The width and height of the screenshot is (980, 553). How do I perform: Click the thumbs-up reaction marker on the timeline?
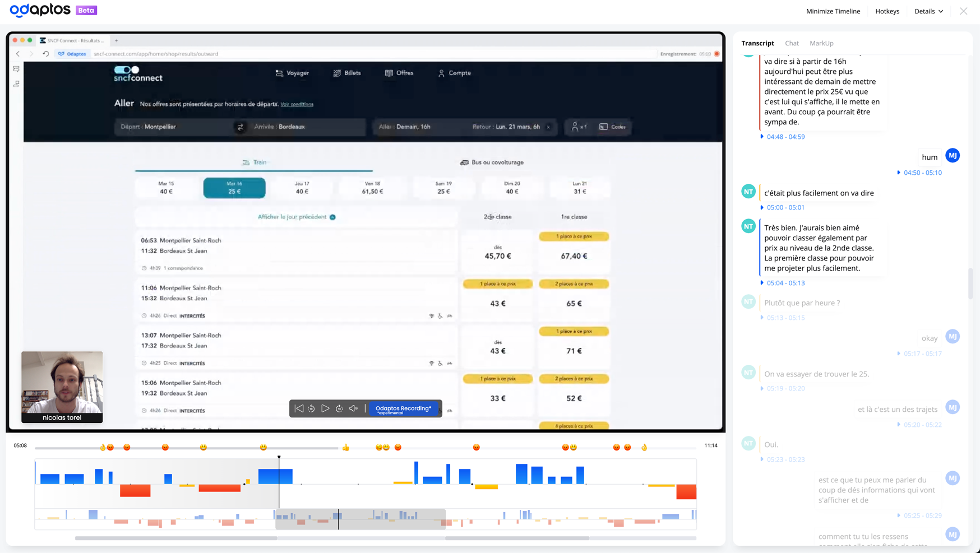pyautogui.click(x=346, y=447)
